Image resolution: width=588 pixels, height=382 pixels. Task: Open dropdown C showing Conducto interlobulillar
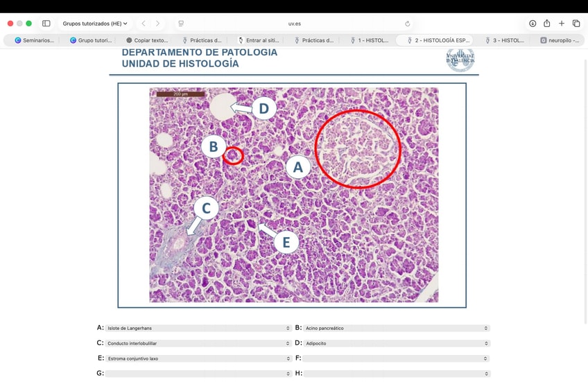[x=198, y=343]
